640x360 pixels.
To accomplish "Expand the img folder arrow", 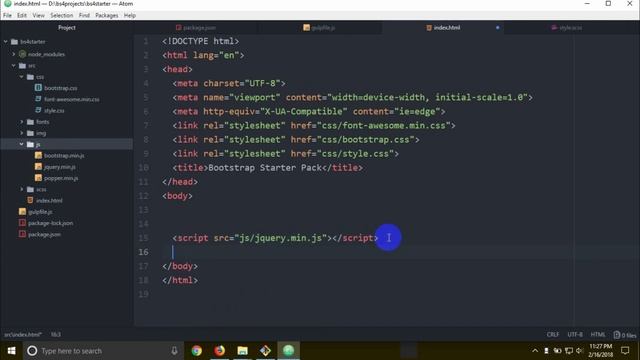I will coord(22,133).
